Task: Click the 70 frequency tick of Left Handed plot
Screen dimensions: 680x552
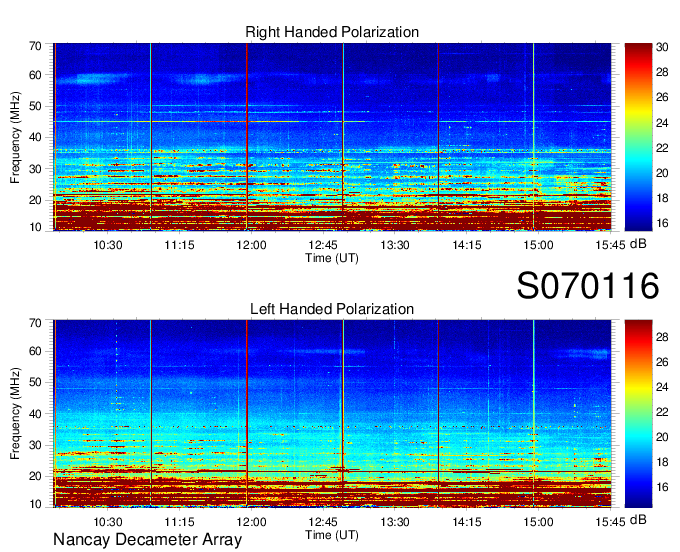Action: point(35,323)
